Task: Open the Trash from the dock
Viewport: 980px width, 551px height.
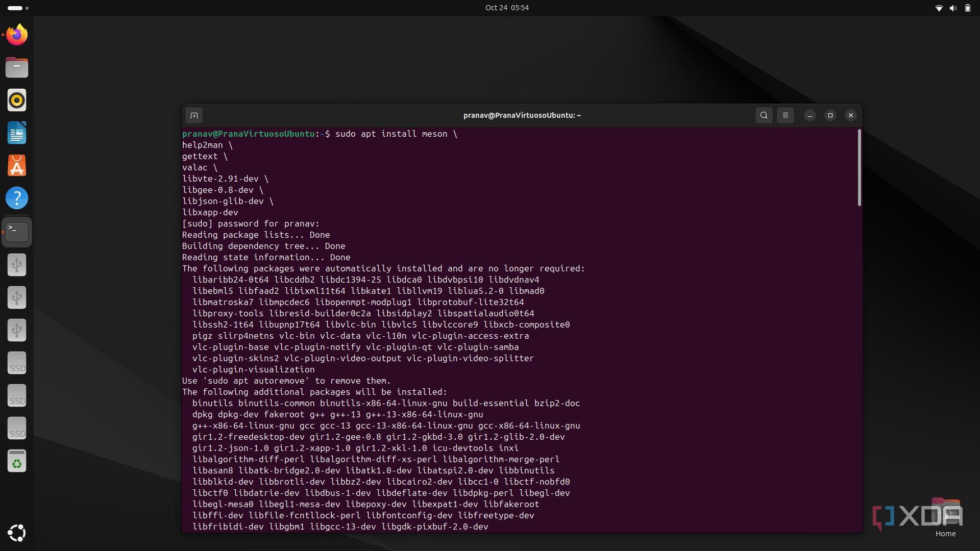Action: (17, 461)
